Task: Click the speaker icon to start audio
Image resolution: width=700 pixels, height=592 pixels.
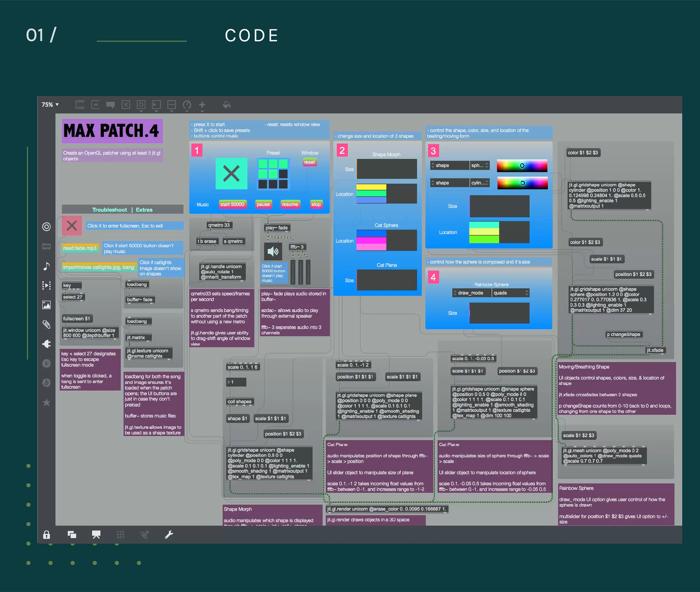Action: coord(273,251)
